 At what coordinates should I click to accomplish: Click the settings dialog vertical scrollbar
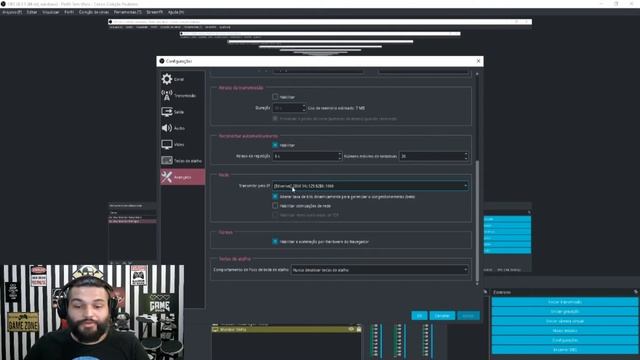point(477,220)
